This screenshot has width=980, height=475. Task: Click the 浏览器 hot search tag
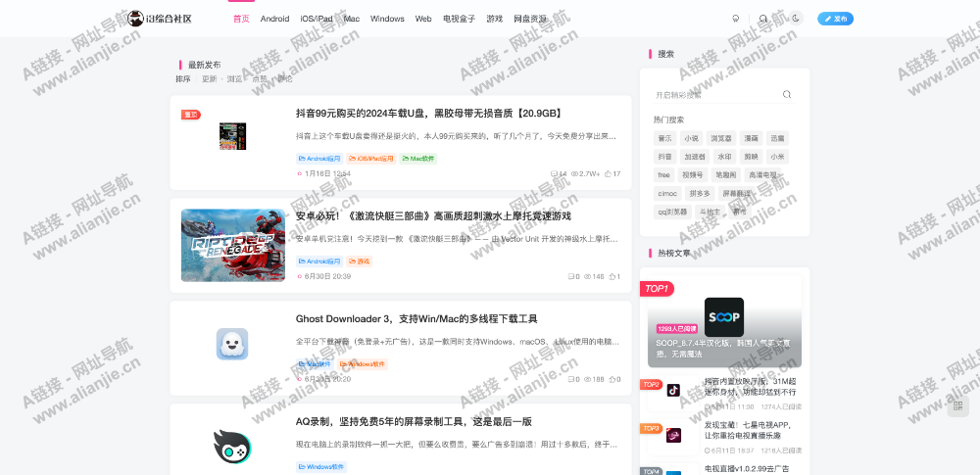[x=720, y=138]
